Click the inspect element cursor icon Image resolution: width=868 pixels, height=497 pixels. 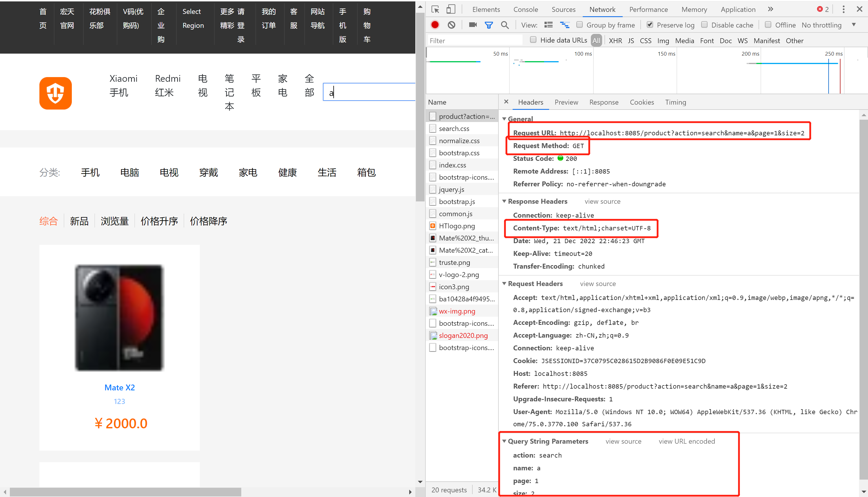tap(435, 10)
